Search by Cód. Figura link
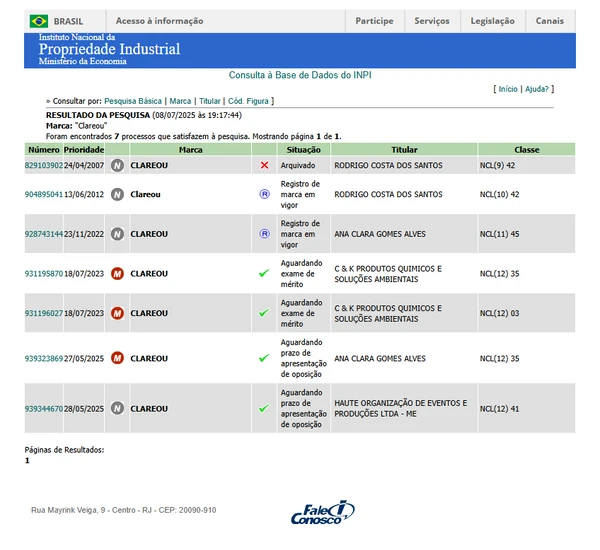 248,101
